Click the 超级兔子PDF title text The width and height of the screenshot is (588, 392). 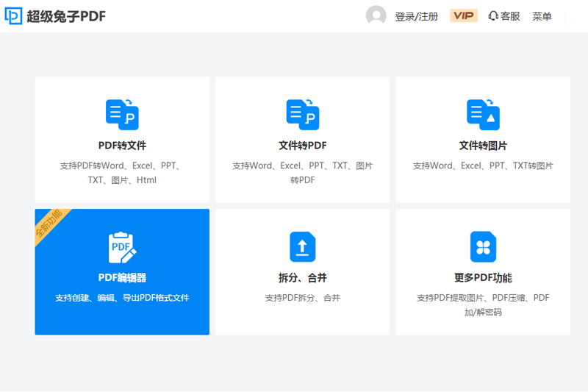[x=66, y=16]
